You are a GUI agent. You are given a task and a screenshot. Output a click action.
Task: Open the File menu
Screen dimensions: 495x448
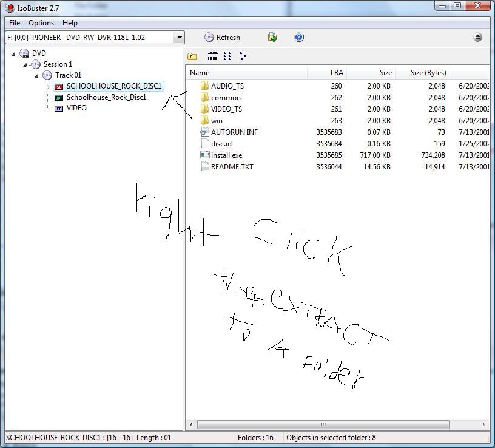(x=15, y=23)
